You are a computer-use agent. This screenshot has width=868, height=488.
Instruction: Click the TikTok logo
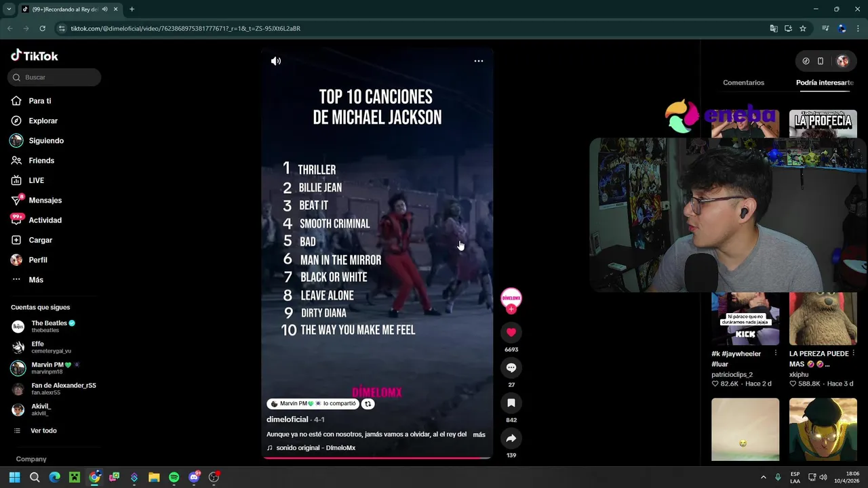pos(35,56)
